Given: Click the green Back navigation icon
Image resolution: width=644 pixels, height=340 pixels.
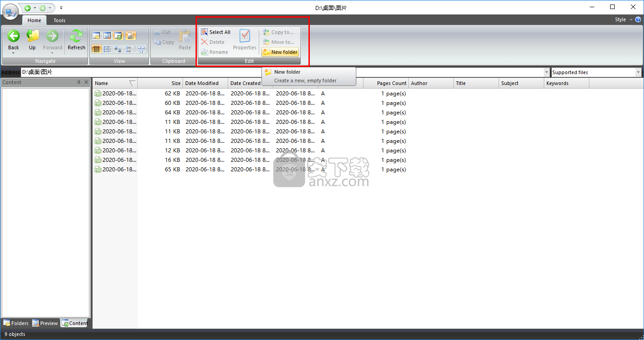Looking at the screenshot, I should [x=14, y=36].
